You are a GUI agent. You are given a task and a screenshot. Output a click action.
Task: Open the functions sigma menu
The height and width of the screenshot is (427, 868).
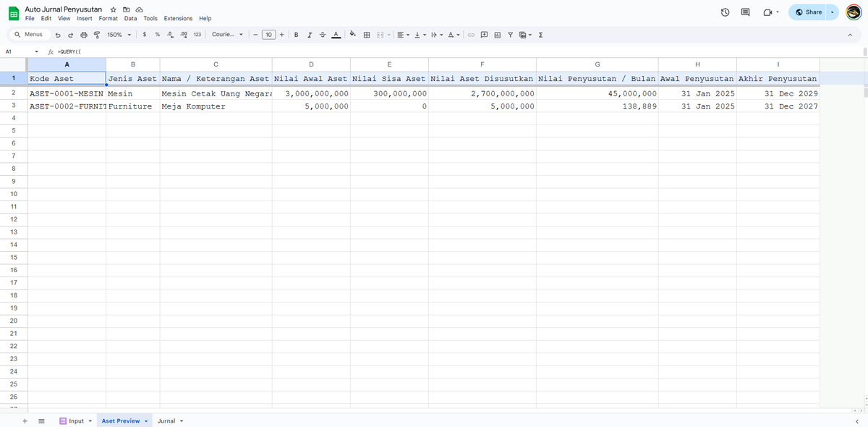point(541,34)
